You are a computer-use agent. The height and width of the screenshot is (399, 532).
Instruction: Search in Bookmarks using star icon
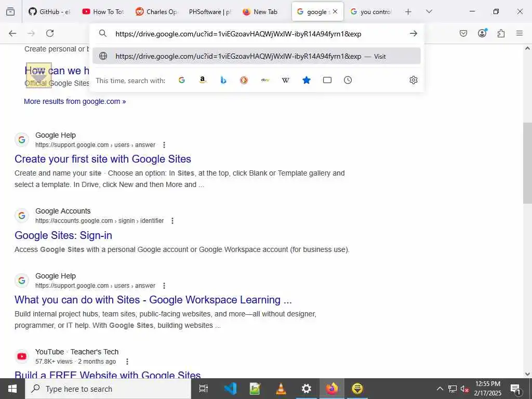307,80
